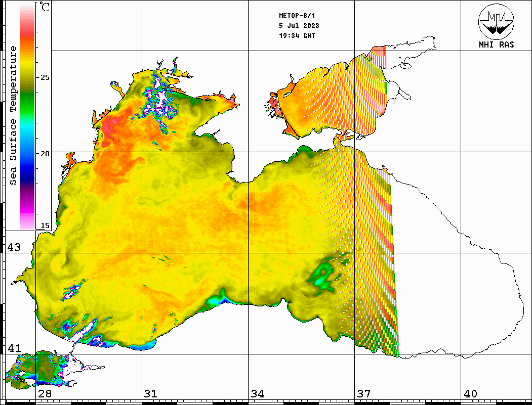This screenshot has width=532, height=405.
Task: Click the color scale value 25
Action: coord(45,77)
